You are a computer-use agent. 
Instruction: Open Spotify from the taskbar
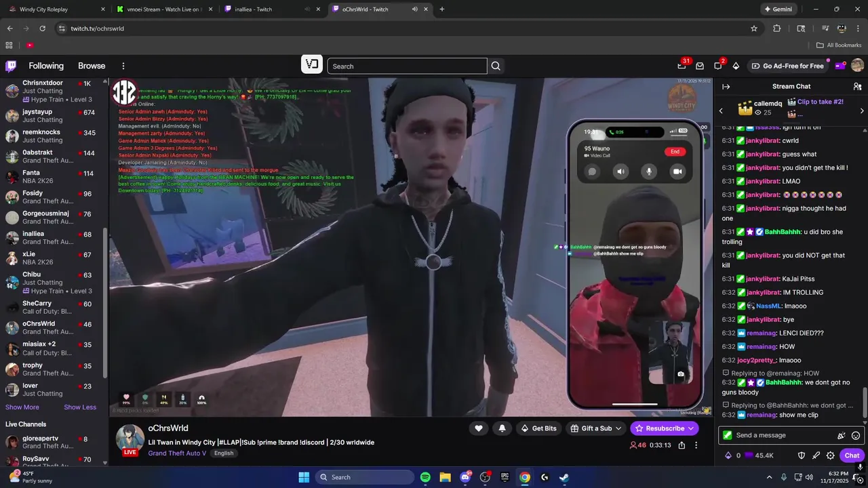pyautogui.click(x=425, y=477)
